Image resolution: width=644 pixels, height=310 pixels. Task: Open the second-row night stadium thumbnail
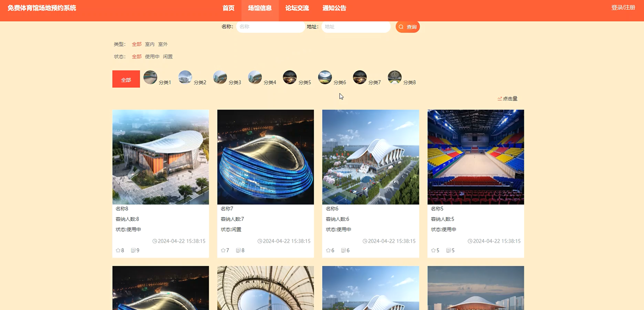click(161, 288)
